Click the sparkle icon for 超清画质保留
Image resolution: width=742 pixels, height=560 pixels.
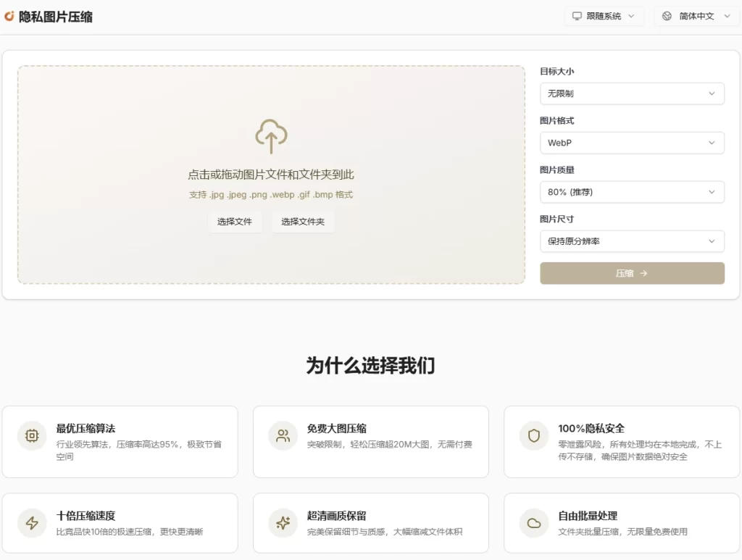point(282,523)
